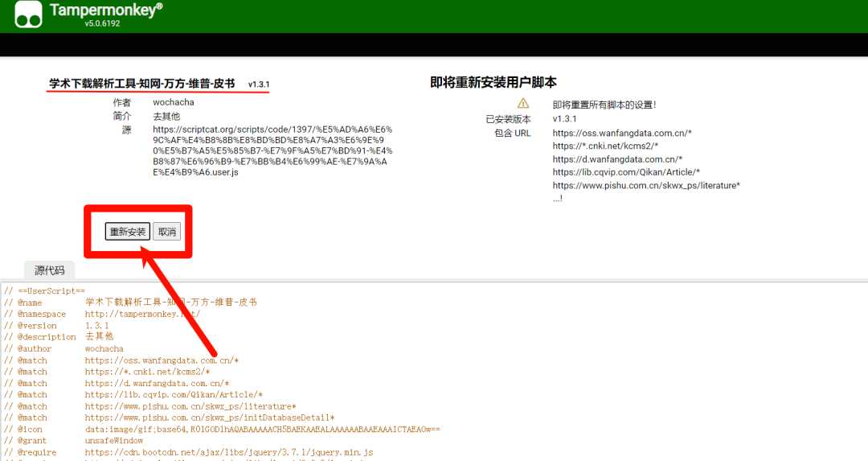868x461 pixels.
Task: Click the warning text 即将重置所有脚本的设置!
Action: click(604, 105)
